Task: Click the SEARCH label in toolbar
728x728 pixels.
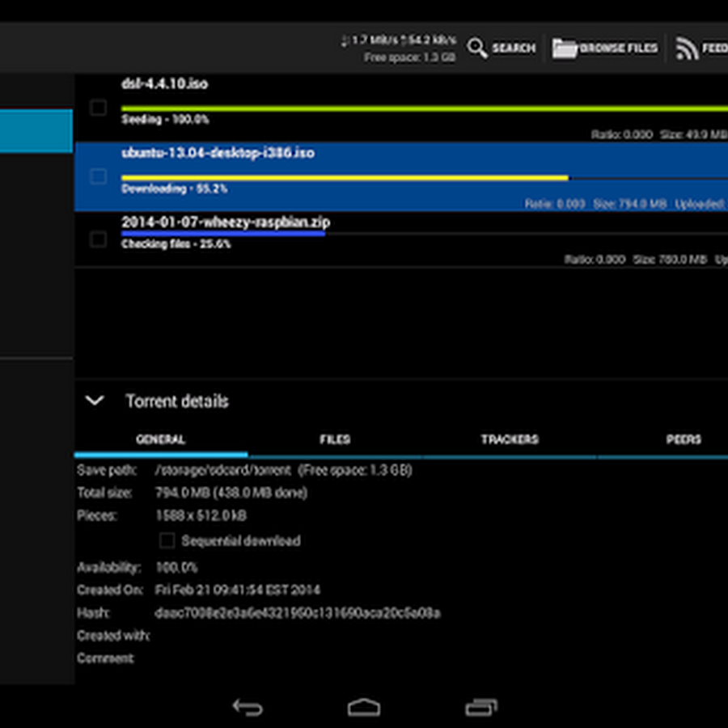Action: (x=514, y=48)
